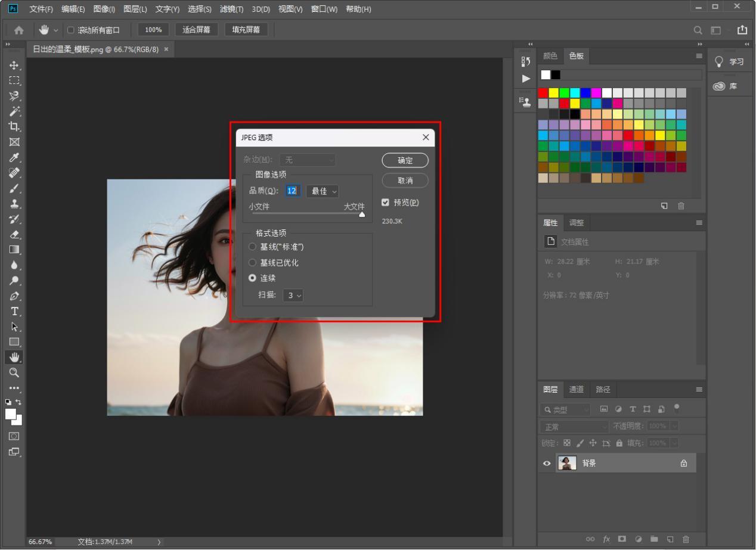Pick the red swatch in 色板 panel
756x550 pixels.
(543, 93)
